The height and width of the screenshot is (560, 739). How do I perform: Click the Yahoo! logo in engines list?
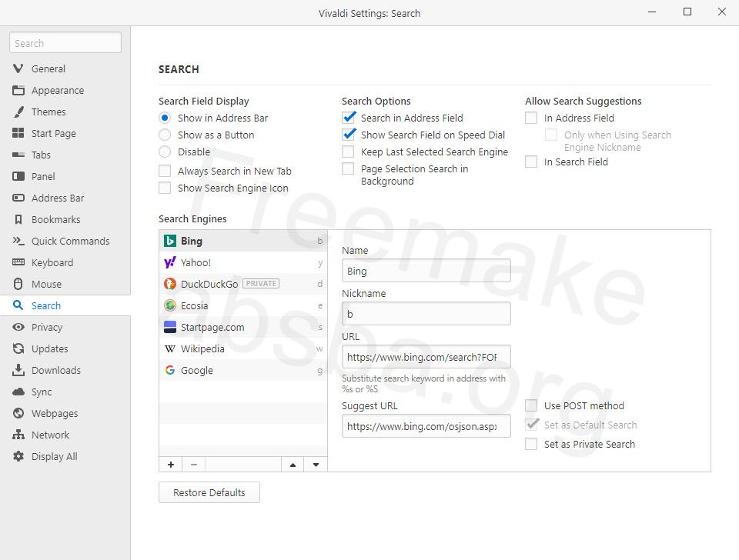pos(169,263)
